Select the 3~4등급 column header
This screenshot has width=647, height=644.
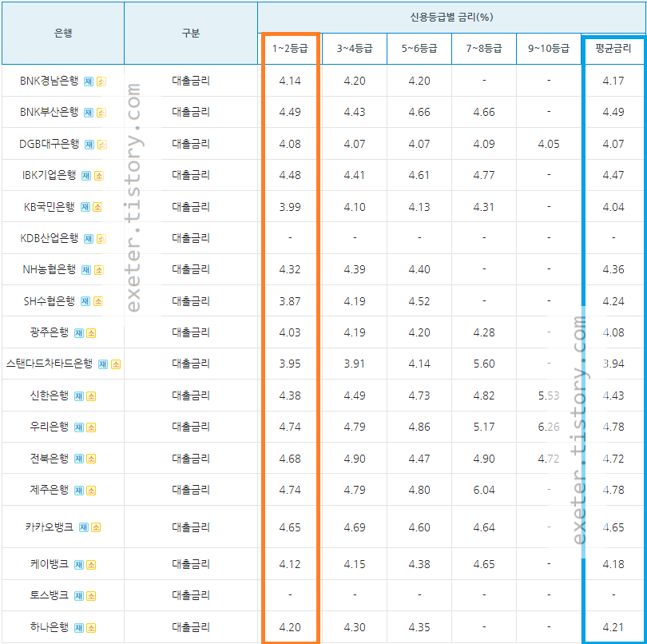[355, 49]
